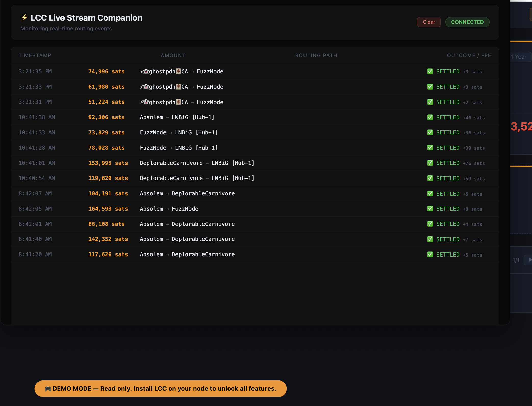
Task: Click the lightning bolt icon by LCC title
Action: point(24,18)
